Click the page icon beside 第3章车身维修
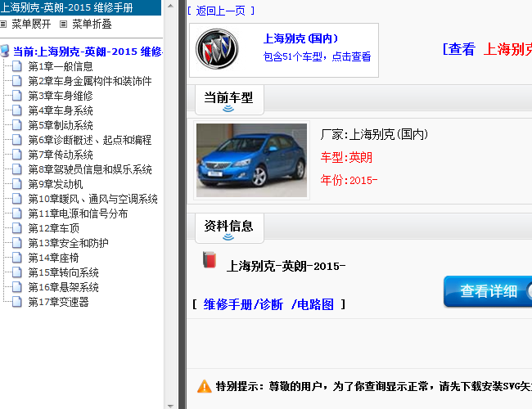This screenshot has height=409, width=532. click(x=17, y=96)
